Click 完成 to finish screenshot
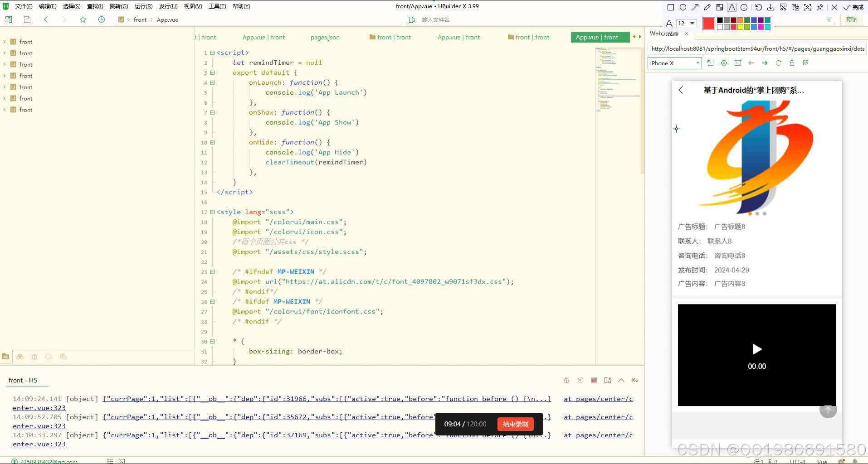The width and height of the screenshot is (868, 464). click(x=853, y=7)
